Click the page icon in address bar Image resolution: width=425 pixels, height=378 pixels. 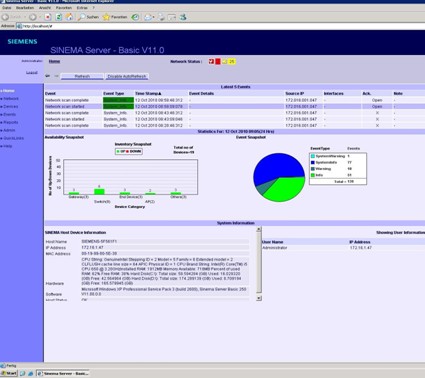pos(19,26)
